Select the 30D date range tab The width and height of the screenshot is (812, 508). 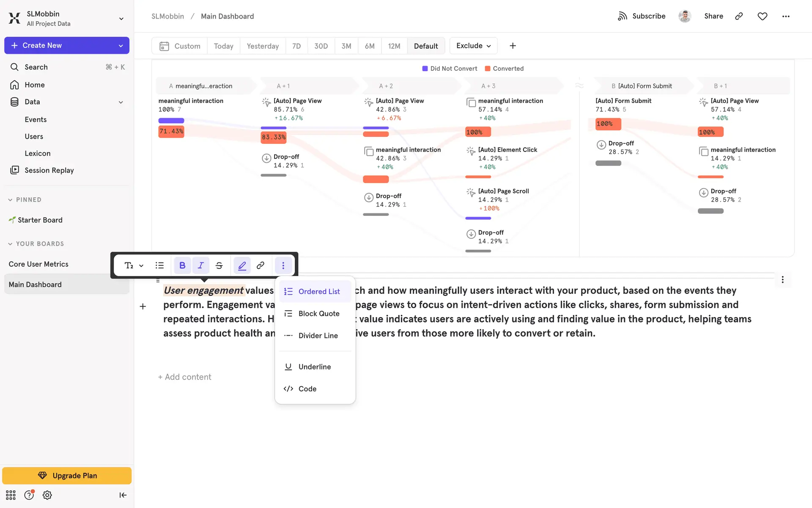(321, 46)
